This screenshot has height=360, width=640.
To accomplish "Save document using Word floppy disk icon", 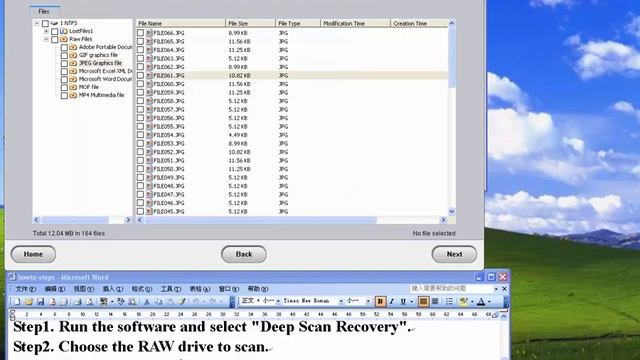I will 40,302.
